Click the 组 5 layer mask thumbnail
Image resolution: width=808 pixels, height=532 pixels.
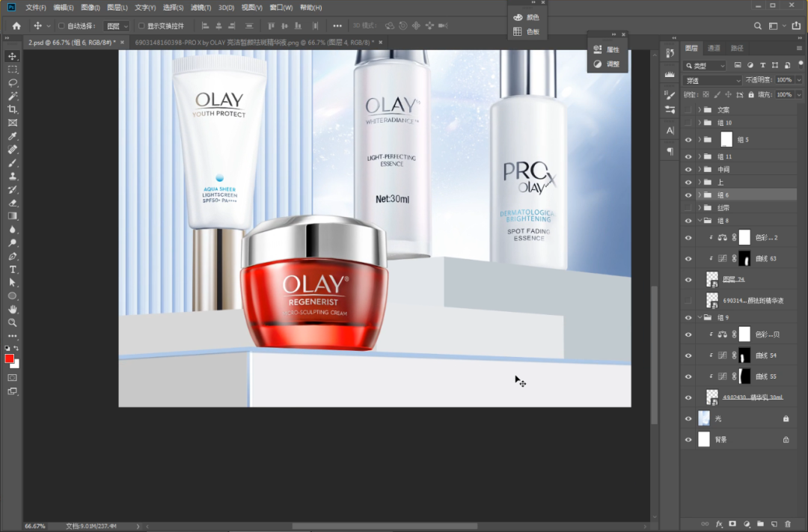pos(726,140)
